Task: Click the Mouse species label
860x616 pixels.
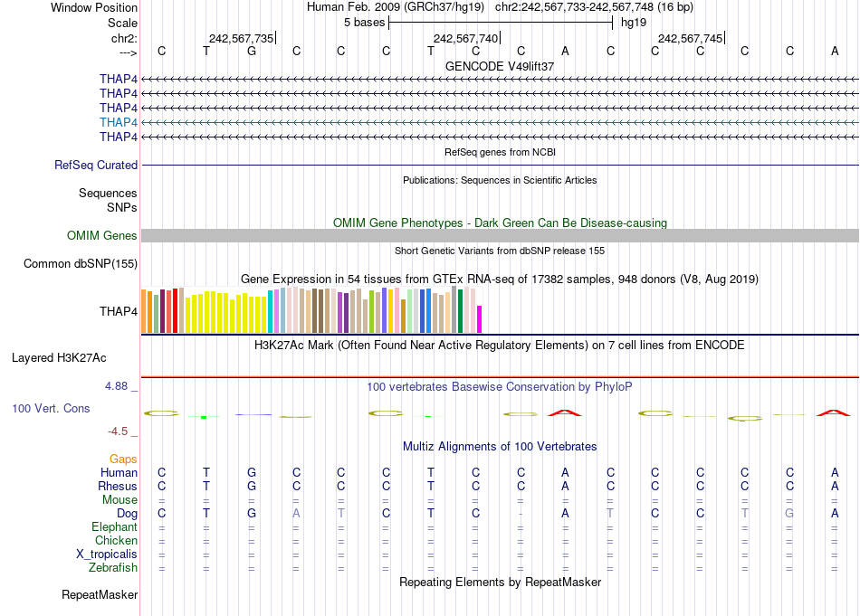Action: [119, 500]
